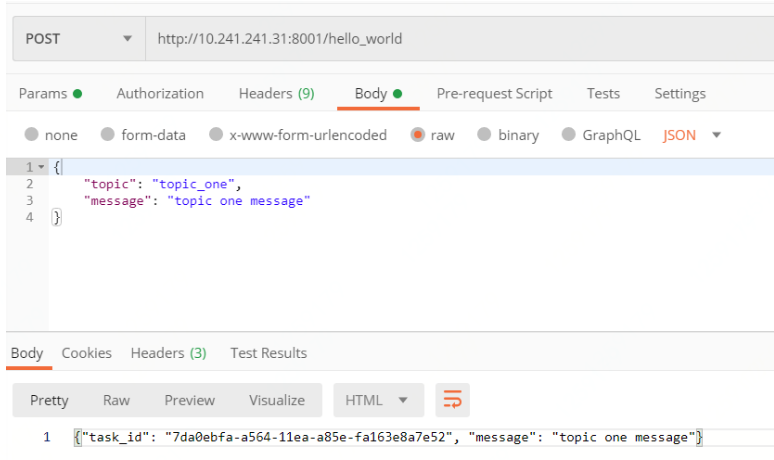
Task: Click the task_id value in response
Action: coord(309,437)
